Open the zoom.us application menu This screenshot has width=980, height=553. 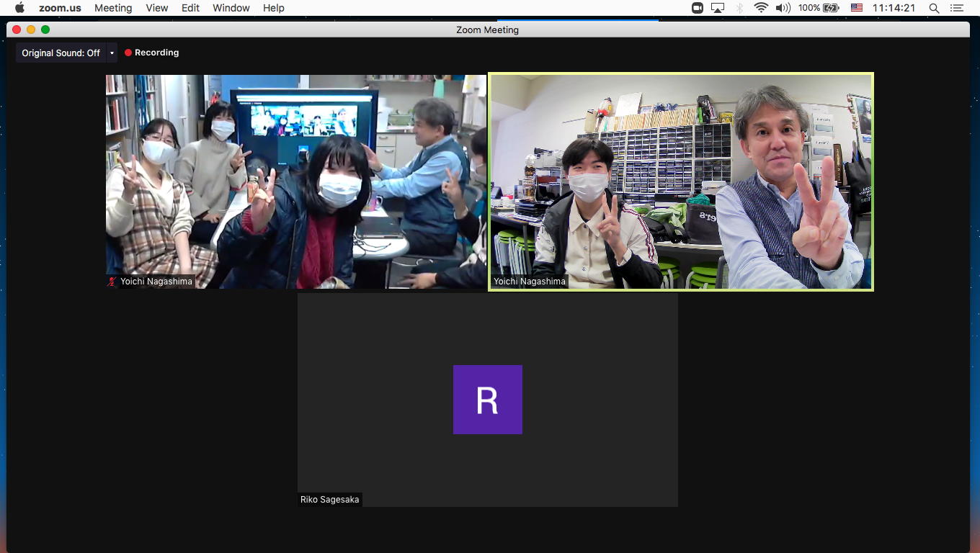(60, 8)
